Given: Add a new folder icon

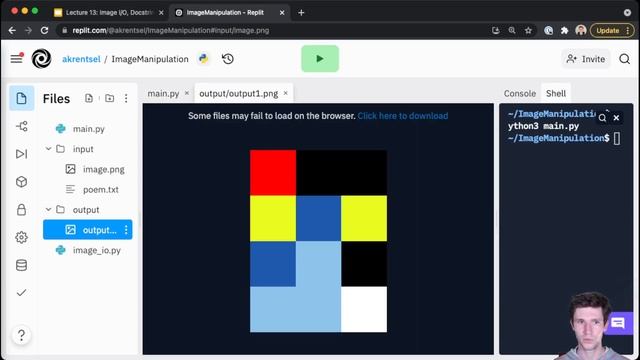Looking at the screenshot, I should pos(109,98).
